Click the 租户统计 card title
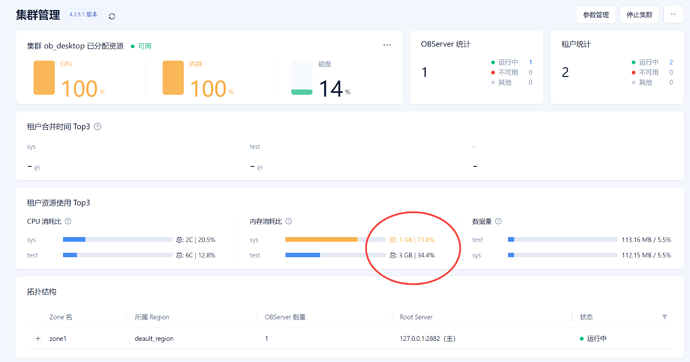Screen dimensions: 690x362 576,44
